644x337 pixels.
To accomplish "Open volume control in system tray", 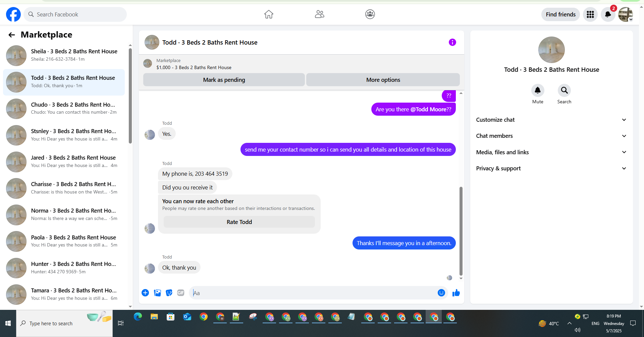I will 578,330.
